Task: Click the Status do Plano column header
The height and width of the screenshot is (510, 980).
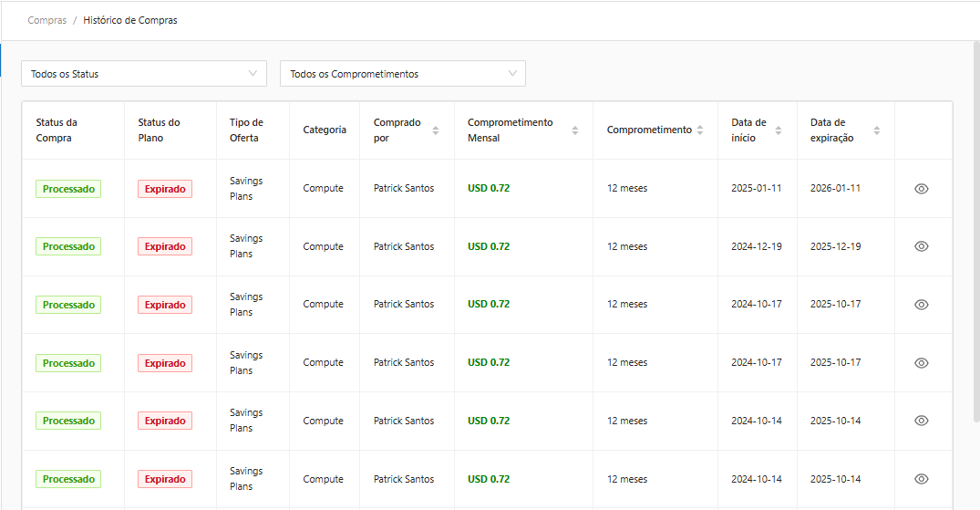Action: (x=160, y=130)
